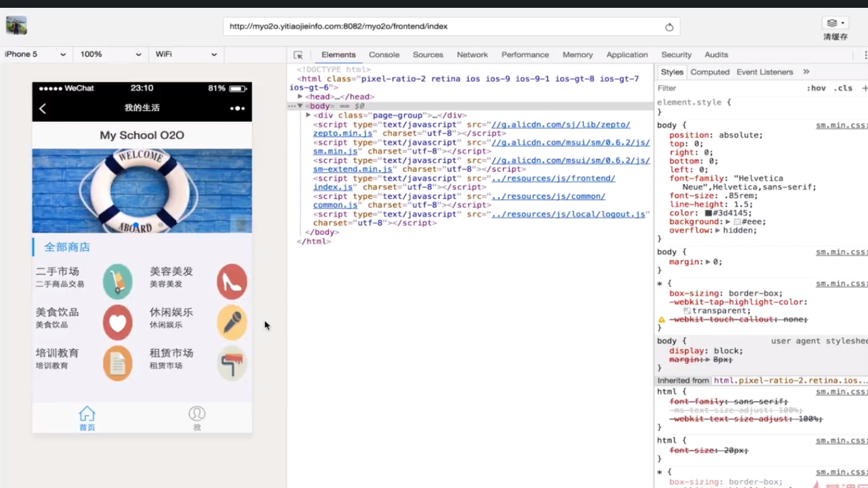Open the three-dot menu in WeChat header

click(x=237, y=108)
